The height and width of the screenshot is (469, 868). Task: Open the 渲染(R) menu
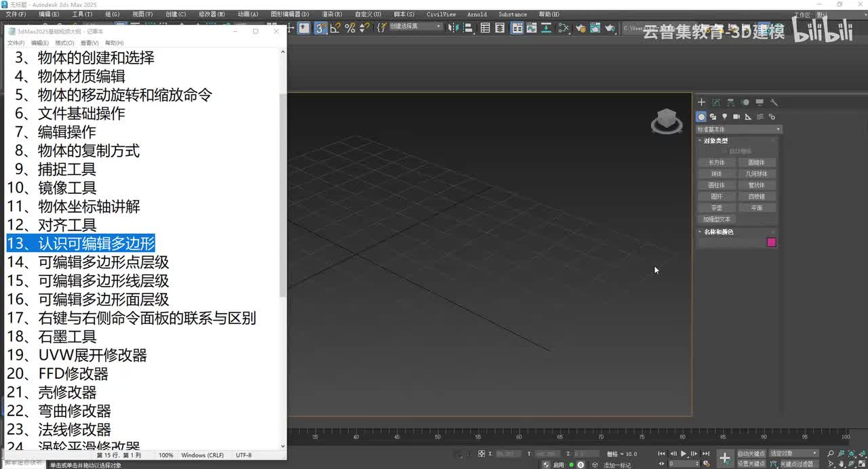point(332,14)
